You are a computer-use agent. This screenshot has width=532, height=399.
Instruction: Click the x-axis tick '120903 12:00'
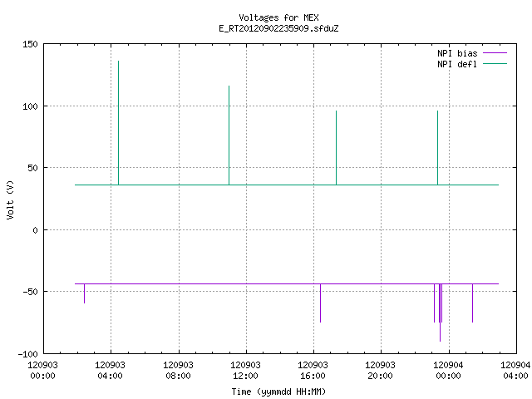pos(245,371)
